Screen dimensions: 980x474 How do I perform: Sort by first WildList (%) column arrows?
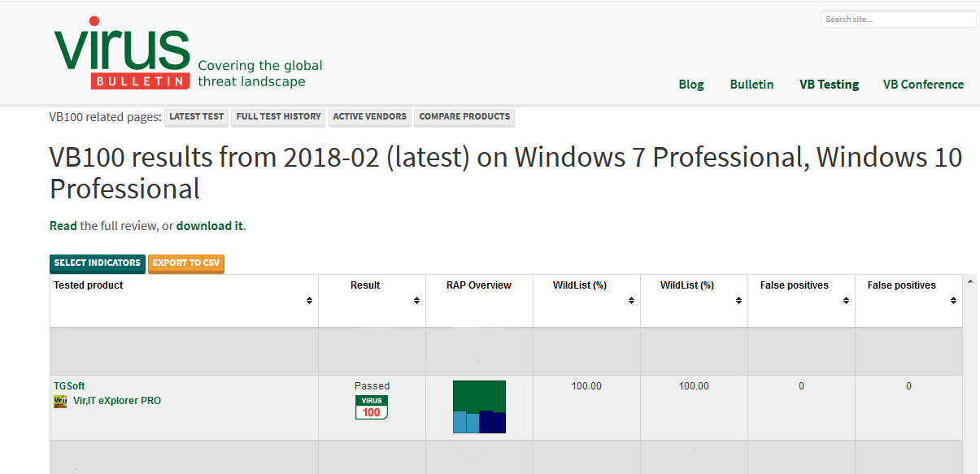pyautogui.click(x=631, y=301)
